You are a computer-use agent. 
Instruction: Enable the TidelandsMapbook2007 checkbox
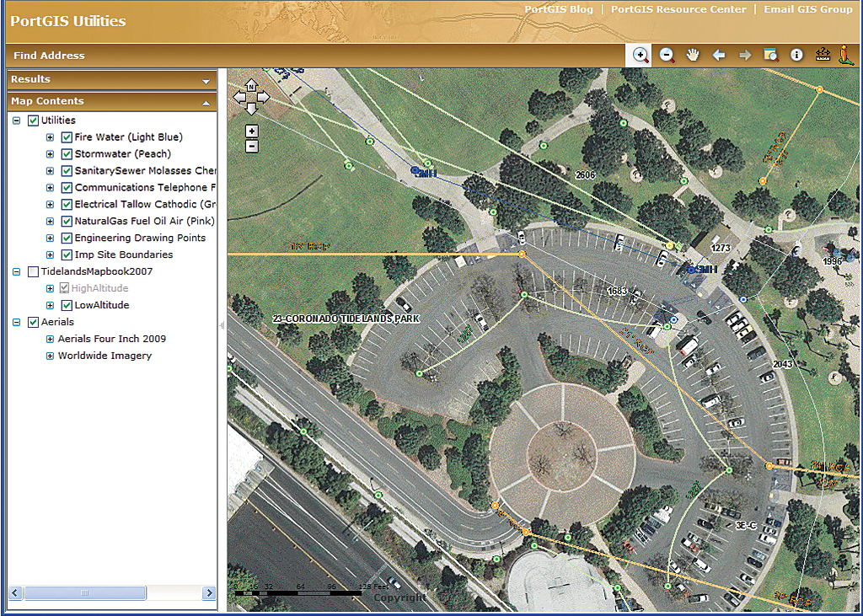(x=33, y=272)
